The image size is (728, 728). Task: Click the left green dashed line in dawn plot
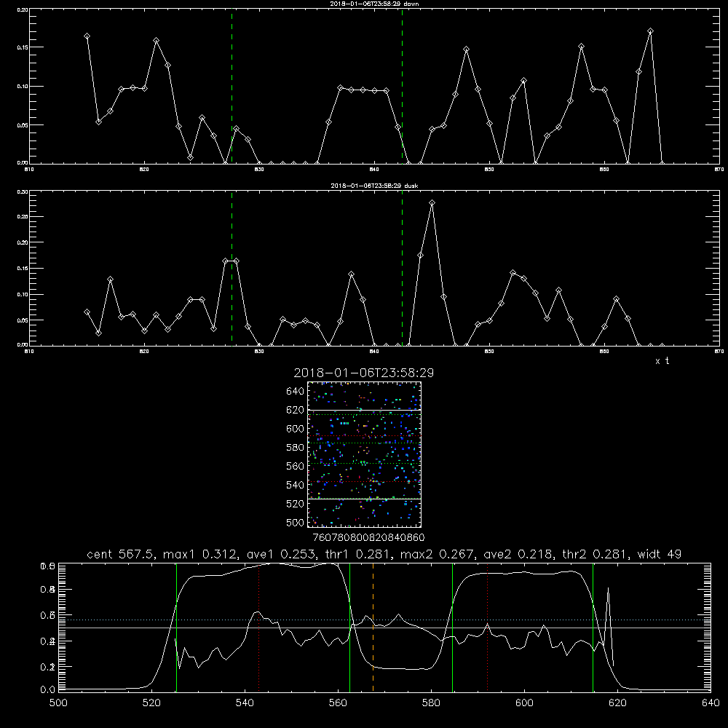(x=232, y=86)
